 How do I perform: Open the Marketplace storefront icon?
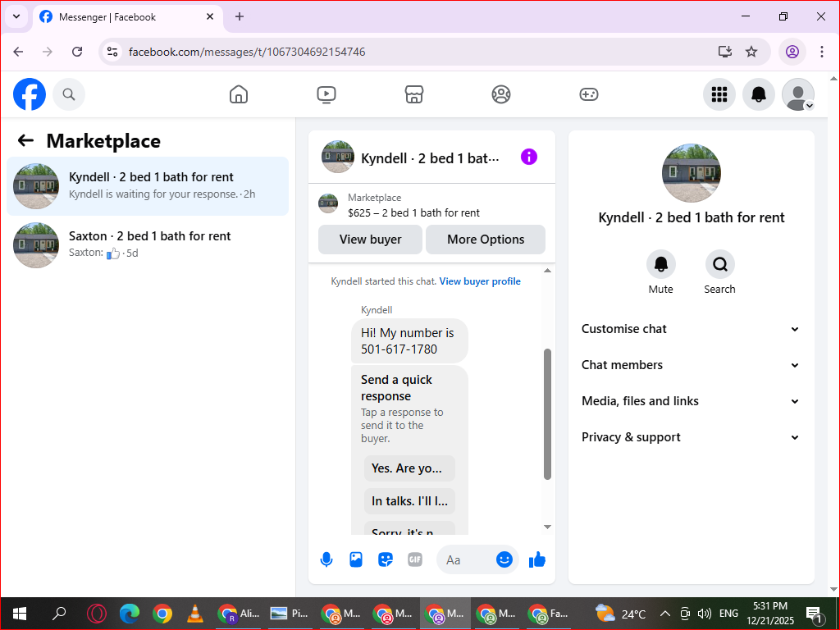[x=414, y=94]
